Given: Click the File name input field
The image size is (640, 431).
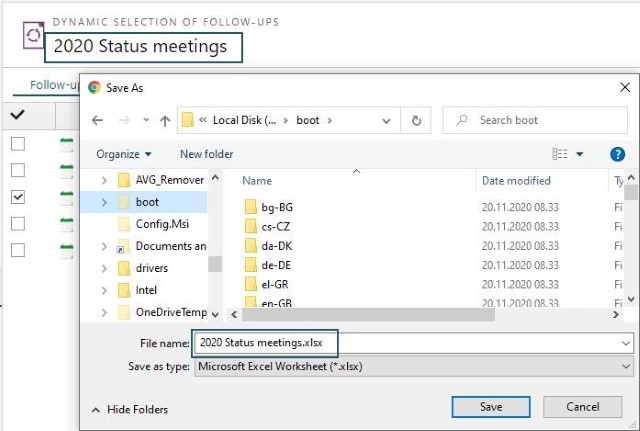Looking at the screenshot, I should [413, 343].
